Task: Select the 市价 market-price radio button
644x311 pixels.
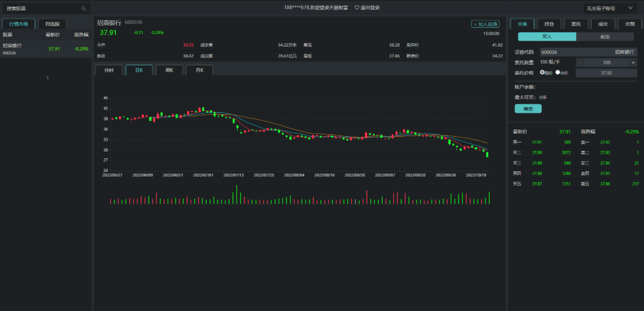Action: coord(558,72)
